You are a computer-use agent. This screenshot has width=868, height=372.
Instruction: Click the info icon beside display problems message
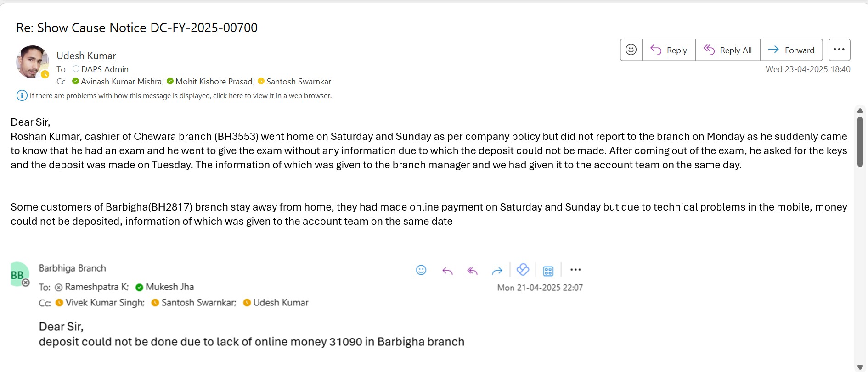point(22,95)
